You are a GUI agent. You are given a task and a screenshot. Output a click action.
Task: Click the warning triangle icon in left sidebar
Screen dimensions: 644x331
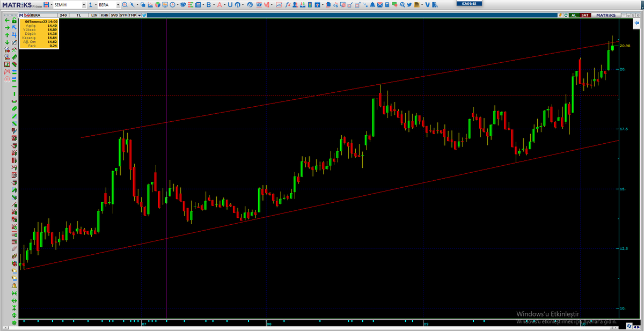(14, 286)
